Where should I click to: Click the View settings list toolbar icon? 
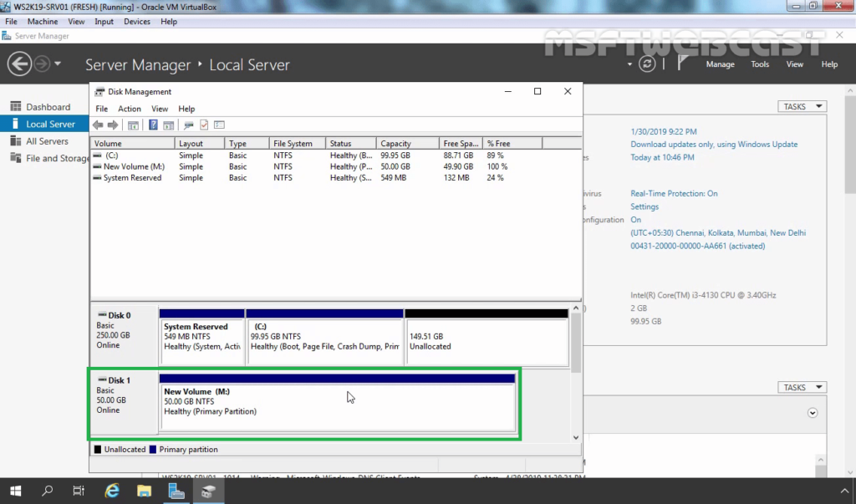pos(220,125)
